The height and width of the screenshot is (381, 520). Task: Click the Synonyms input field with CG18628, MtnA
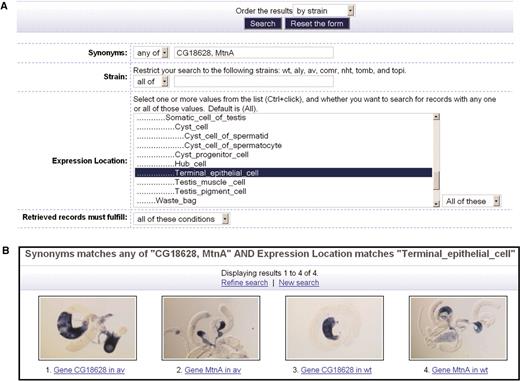(253, 53)
